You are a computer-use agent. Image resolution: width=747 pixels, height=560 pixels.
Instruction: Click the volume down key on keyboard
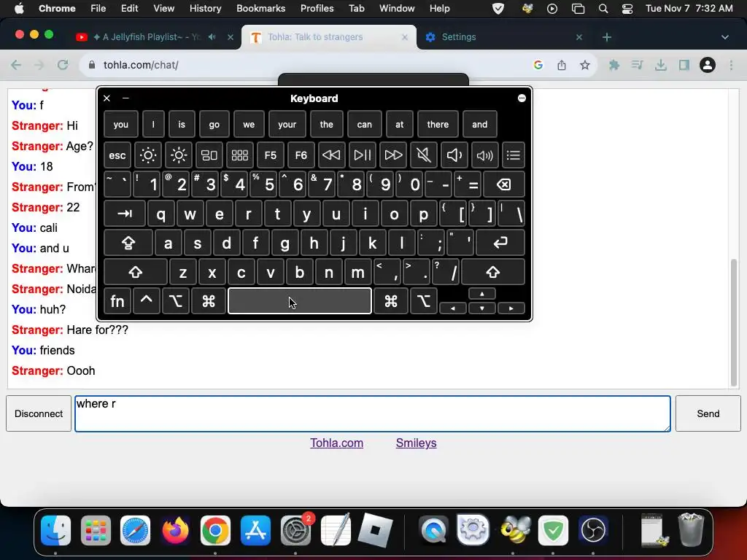point(454,155)
